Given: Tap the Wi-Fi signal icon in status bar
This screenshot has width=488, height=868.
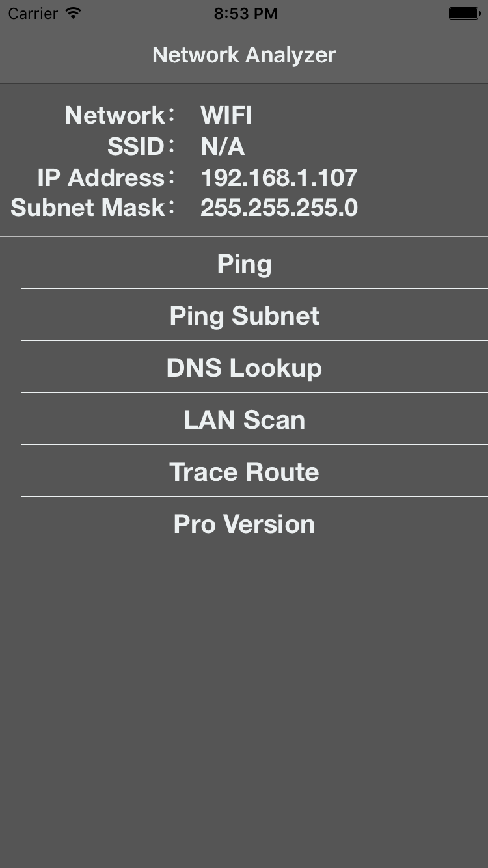Looking at the screenshot, I should click(72, 13).
